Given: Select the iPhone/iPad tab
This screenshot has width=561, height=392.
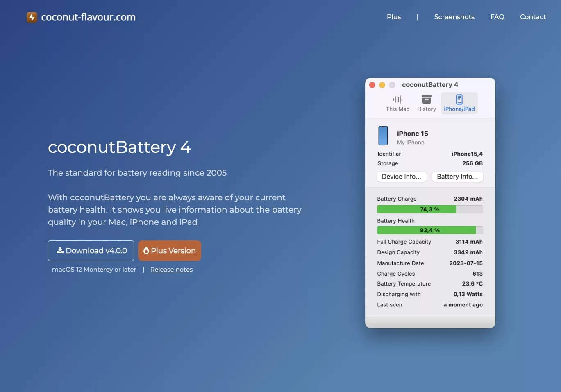Looking at the screenshot, I should pyautogui.click(x=459, y=103).
